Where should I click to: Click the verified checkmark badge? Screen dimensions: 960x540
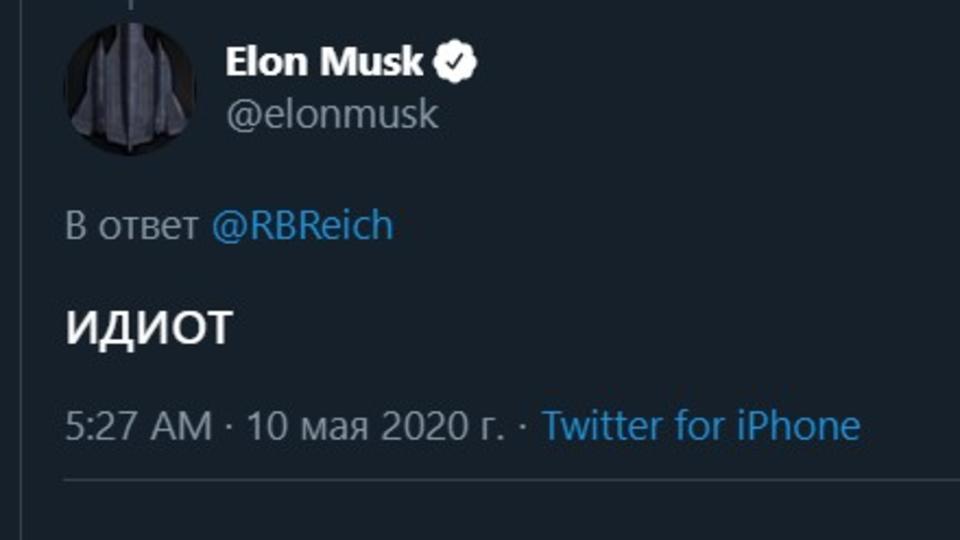[x=456, y=63]
